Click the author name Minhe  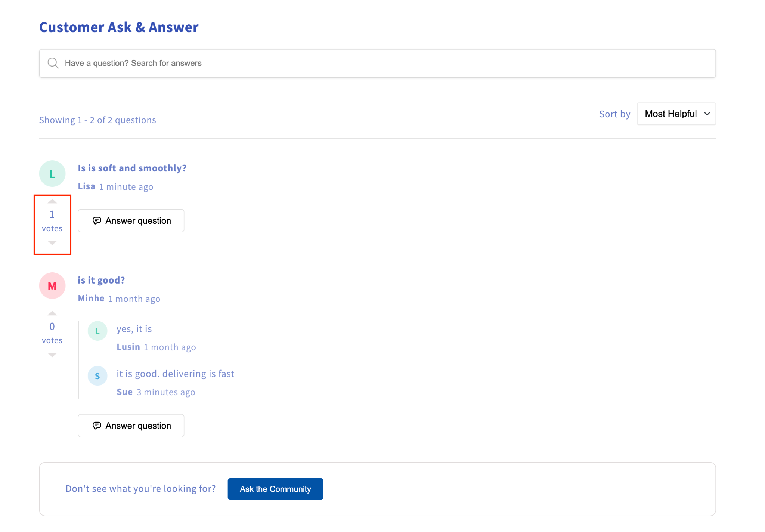[x=91, y=299]
